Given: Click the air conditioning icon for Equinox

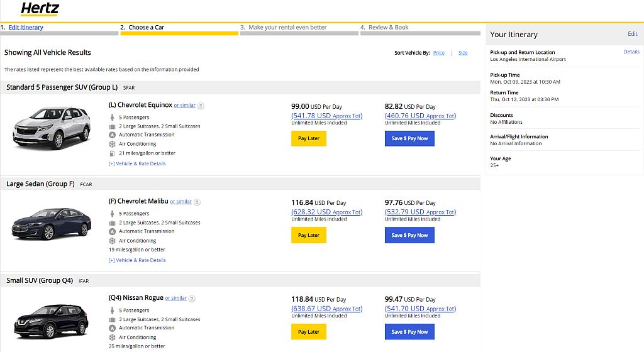Looking at the screenshot, I should coord(112,144).
